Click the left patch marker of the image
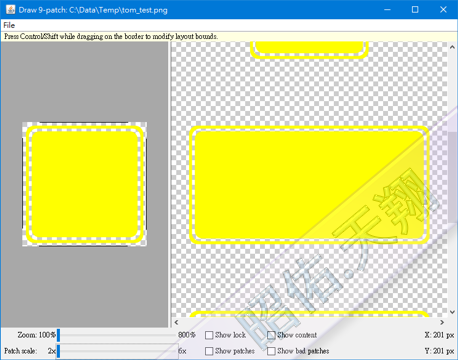Screen dimensions: 458x360 tap(23, 183)
